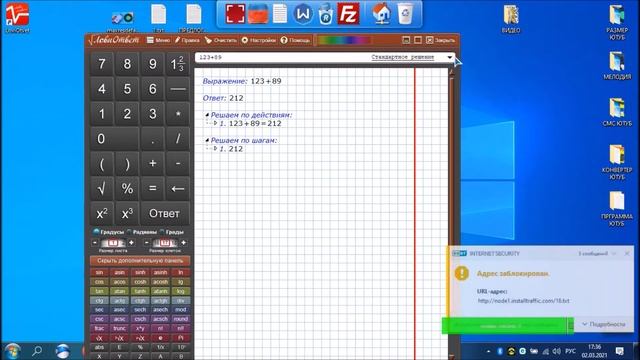Increase sheet size with plus button
Image resolution: width=640 pixels, height=360 pixels.
[131, 243]
